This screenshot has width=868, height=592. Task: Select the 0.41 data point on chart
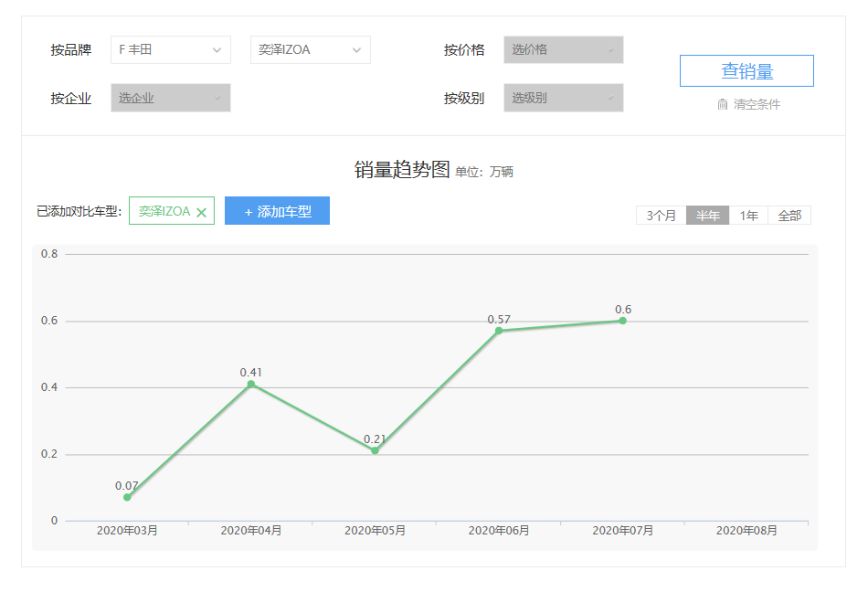click(x=251, y=384)
